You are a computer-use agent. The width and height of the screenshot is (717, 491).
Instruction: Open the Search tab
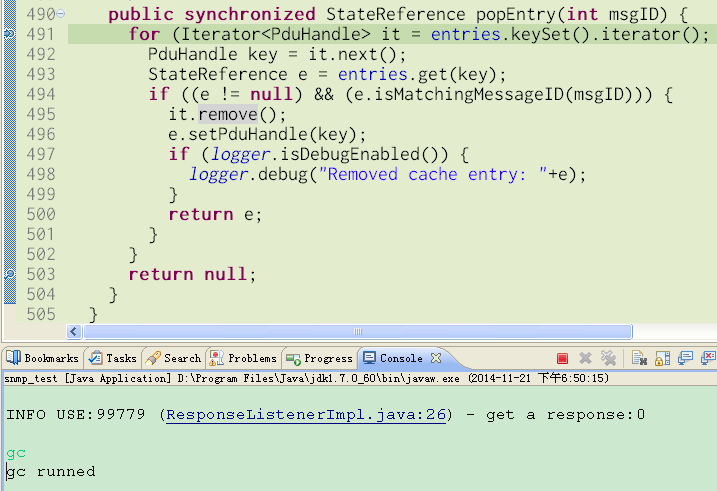pyautogui.click(x=174, y=358)
